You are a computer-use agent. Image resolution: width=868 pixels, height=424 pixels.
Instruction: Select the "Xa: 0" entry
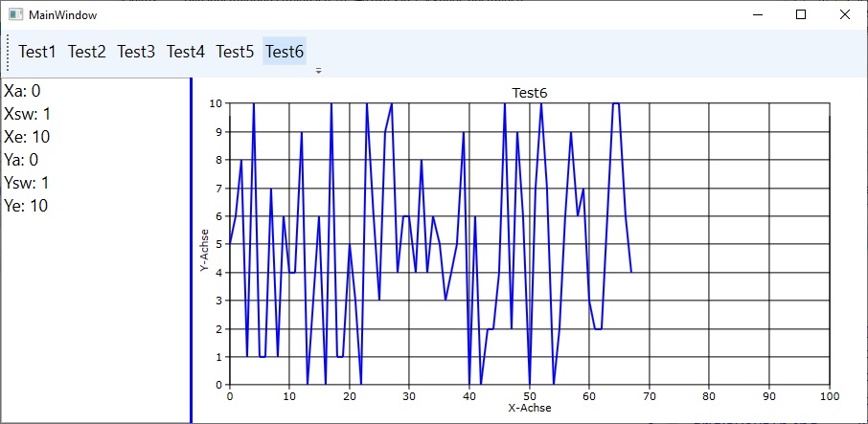(22, 91)
